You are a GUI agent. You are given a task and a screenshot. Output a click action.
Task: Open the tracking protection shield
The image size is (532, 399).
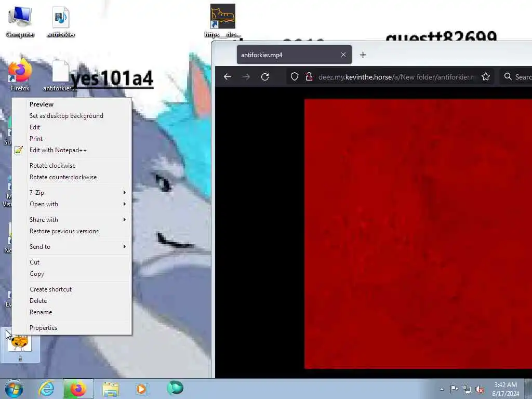[295, 77]
